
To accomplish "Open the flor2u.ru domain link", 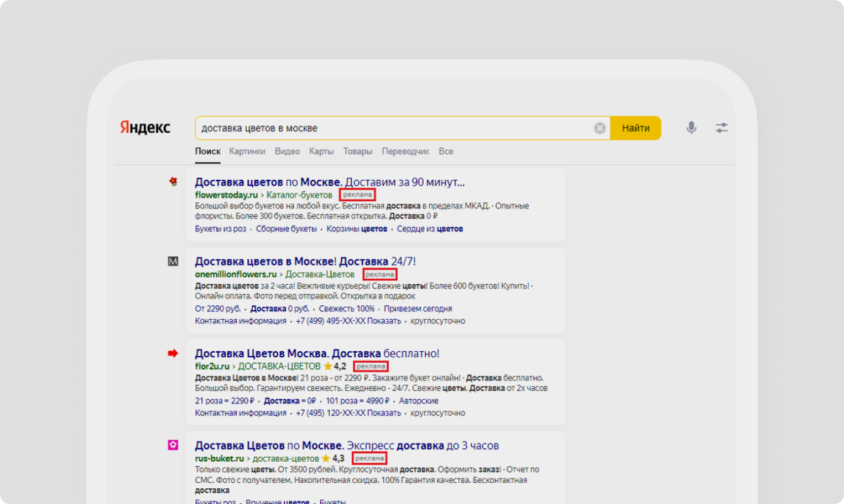I will tap(212, 366).
